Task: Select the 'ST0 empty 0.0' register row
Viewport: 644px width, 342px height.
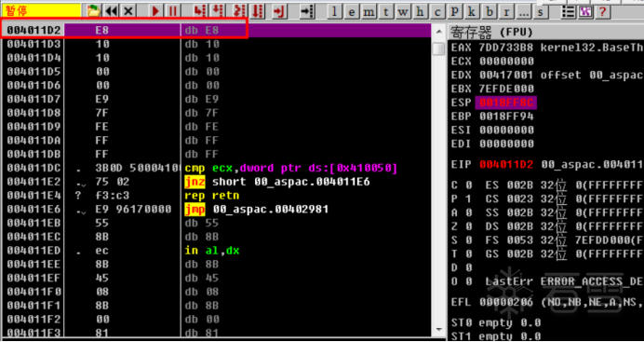Action: coord(496,322)
